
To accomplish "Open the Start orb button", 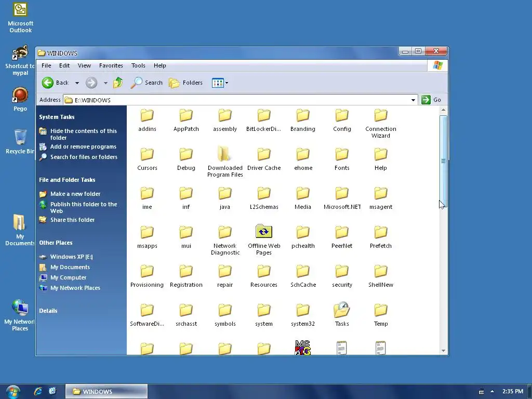I will click(x=13, y=392).
